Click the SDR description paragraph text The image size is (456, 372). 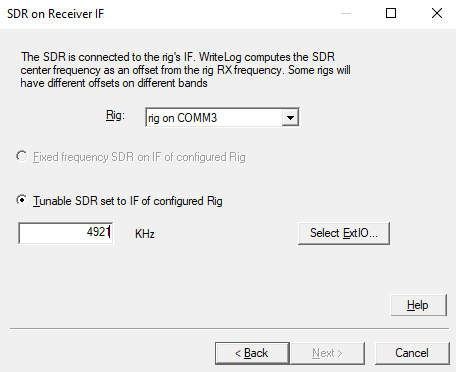coord(185,70)
